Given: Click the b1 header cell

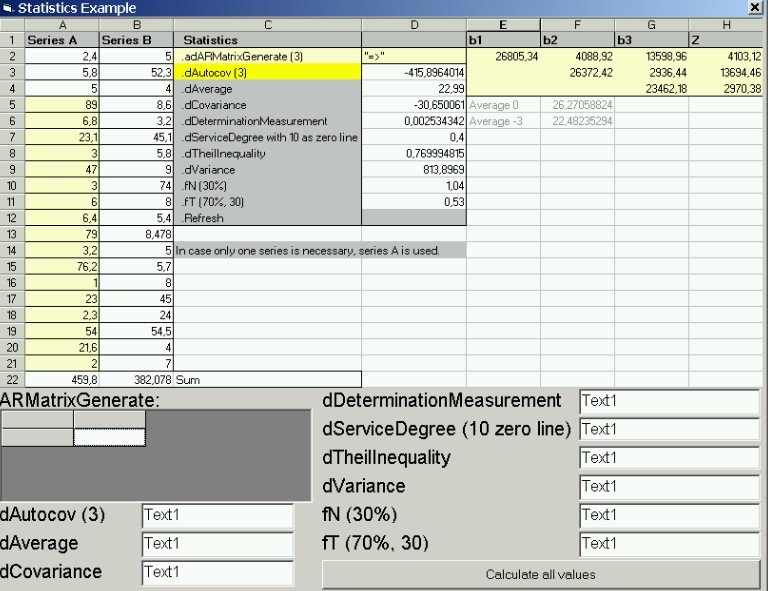Looking at the screenshot, I should point(504,40).
